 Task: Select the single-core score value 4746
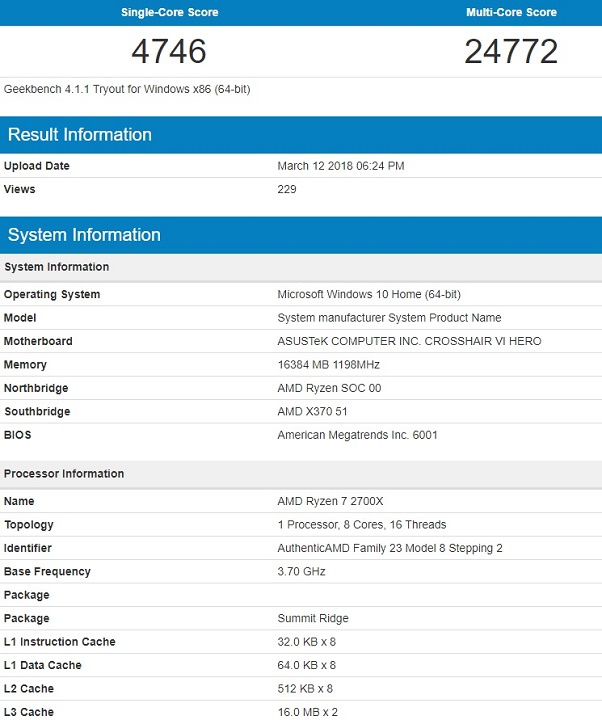point(169,50)
